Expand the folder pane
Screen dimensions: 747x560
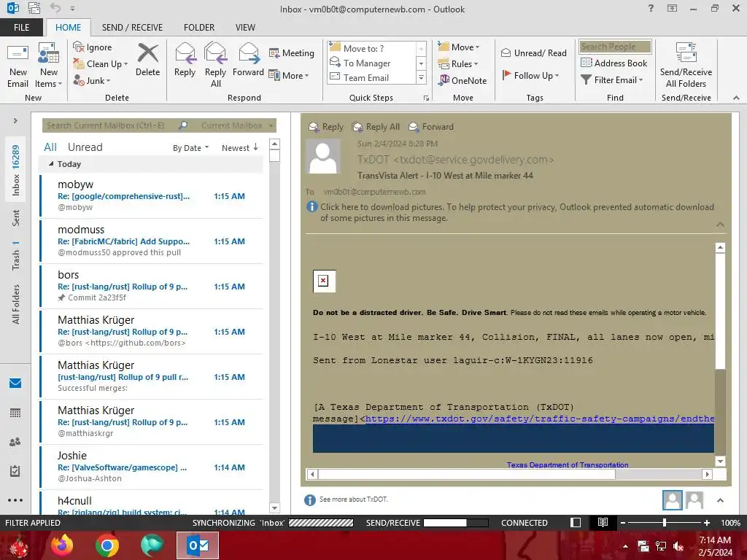(15, 120)
